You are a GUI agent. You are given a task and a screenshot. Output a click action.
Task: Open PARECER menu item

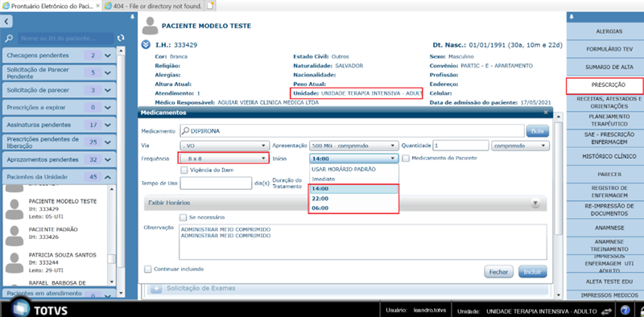(x=609, y=174)
